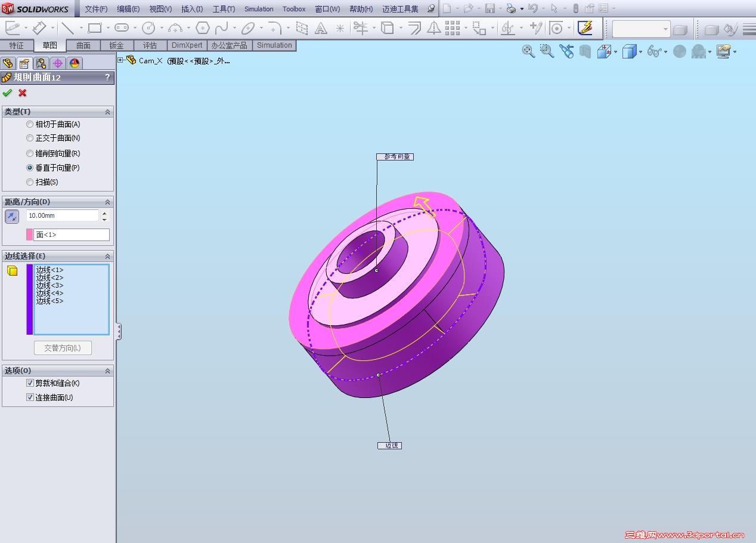Open the 插入(I) menu
The width and height of the screenshot is (756, 543).
192,9
